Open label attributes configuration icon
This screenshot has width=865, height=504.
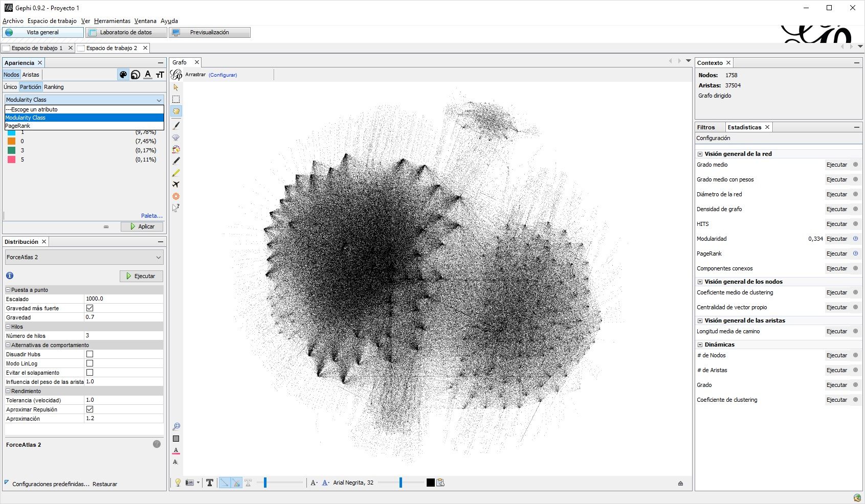click(440, 483)
